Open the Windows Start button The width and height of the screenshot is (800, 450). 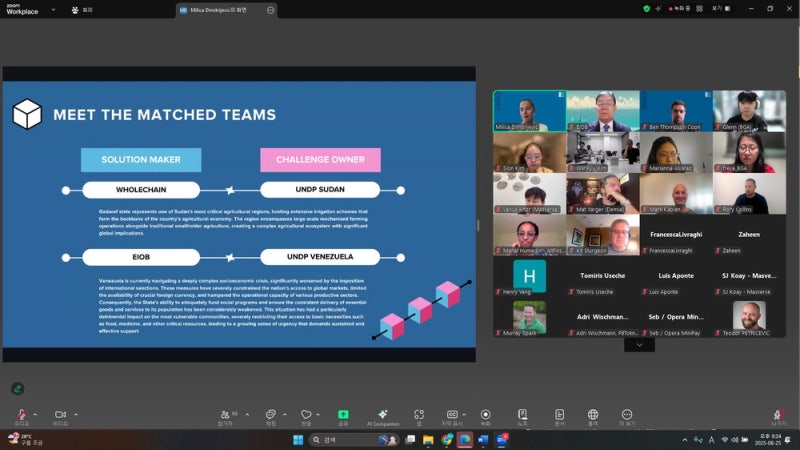click(298, 440)
